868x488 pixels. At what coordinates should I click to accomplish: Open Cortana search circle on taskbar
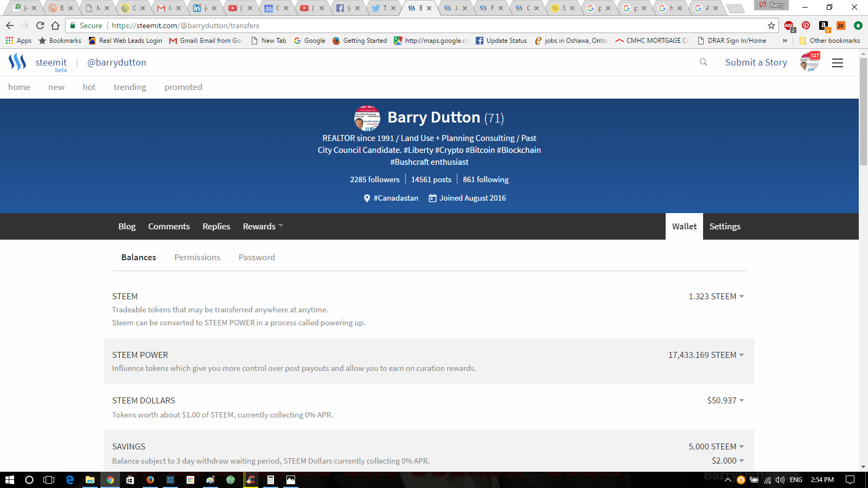(x=29, y=480)
